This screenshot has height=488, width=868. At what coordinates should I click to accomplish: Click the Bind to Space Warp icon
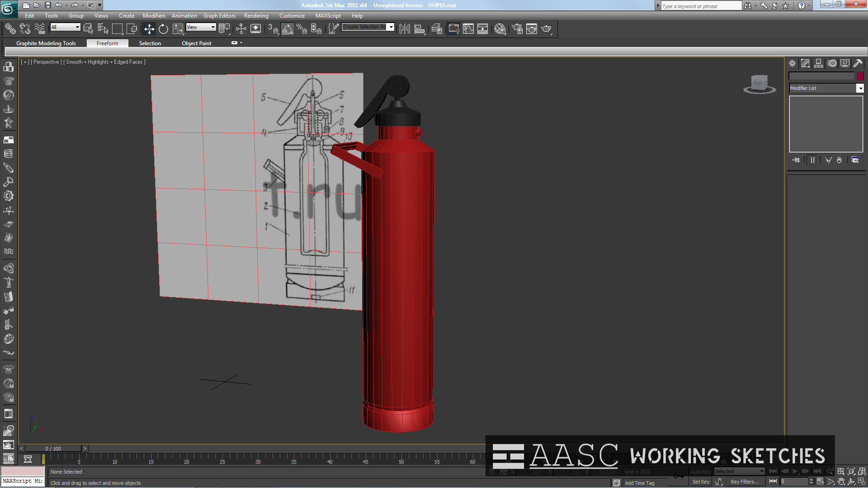pos(40,29)
